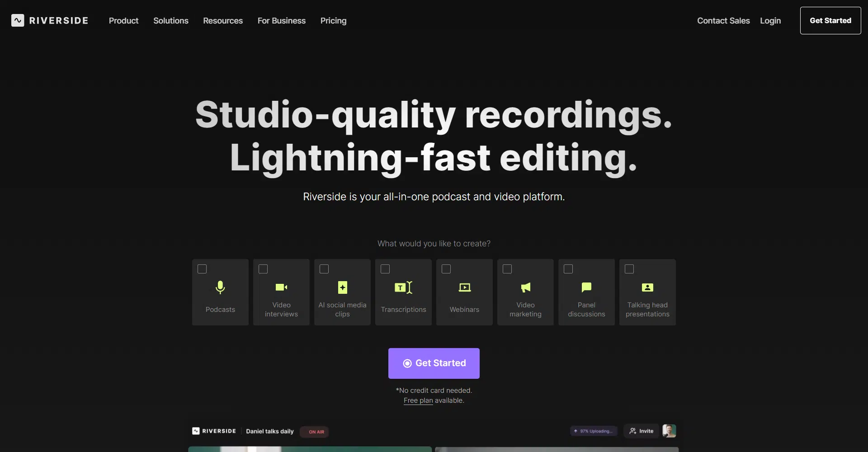This screenshot has height=452, width=868.
Task: Enable the Talking head presentations checkbox
Action: point(629,269)
